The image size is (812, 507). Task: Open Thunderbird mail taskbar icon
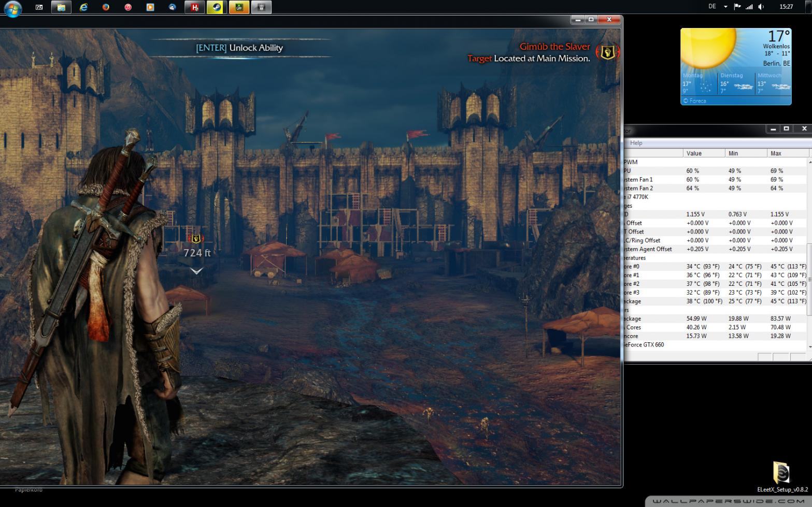click(173, 7)
